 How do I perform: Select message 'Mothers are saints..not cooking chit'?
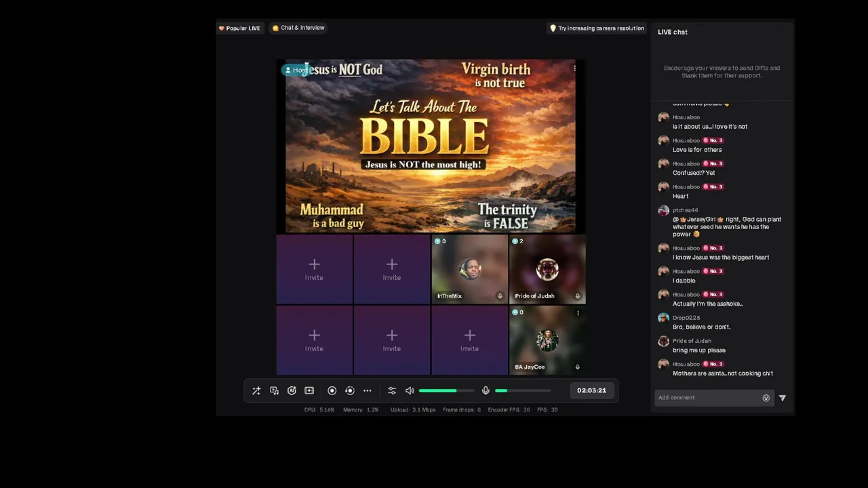[723, 373]
